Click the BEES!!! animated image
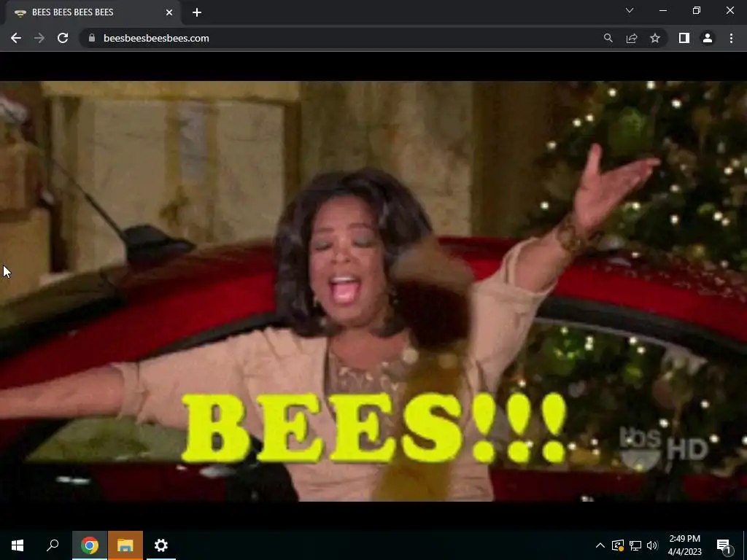The image size is (747, 560). 373,291
